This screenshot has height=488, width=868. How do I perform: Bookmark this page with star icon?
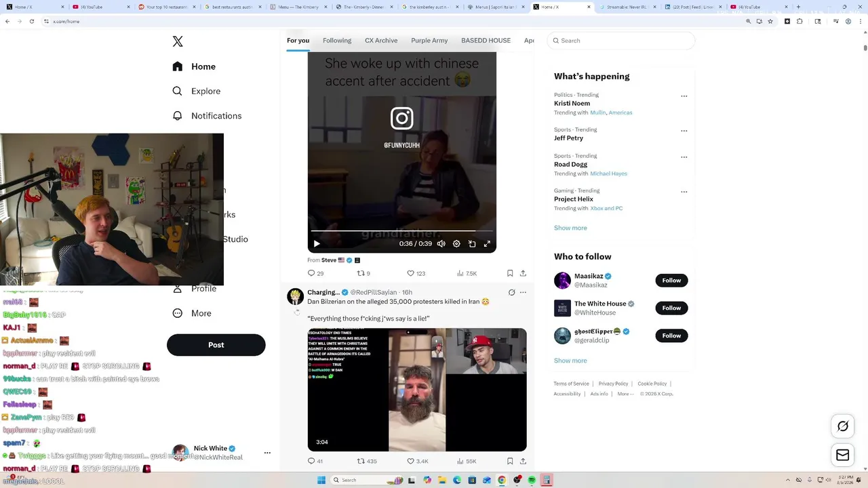pos(770,21)
